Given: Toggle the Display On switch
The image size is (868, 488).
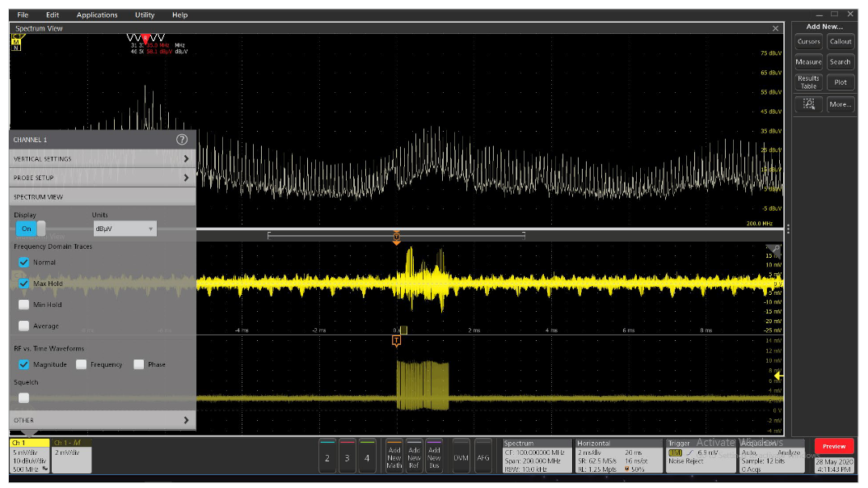Looking at the screenshot, I should pos(27,229).
